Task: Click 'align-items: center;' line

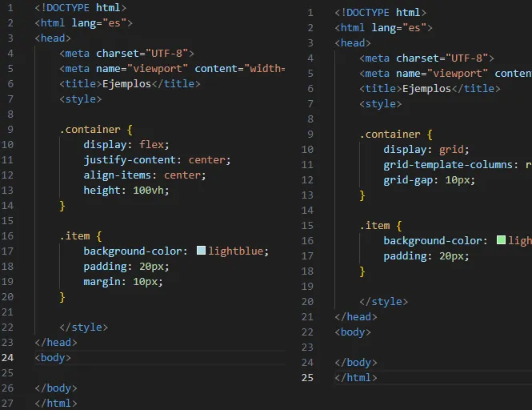Action: 145,175
